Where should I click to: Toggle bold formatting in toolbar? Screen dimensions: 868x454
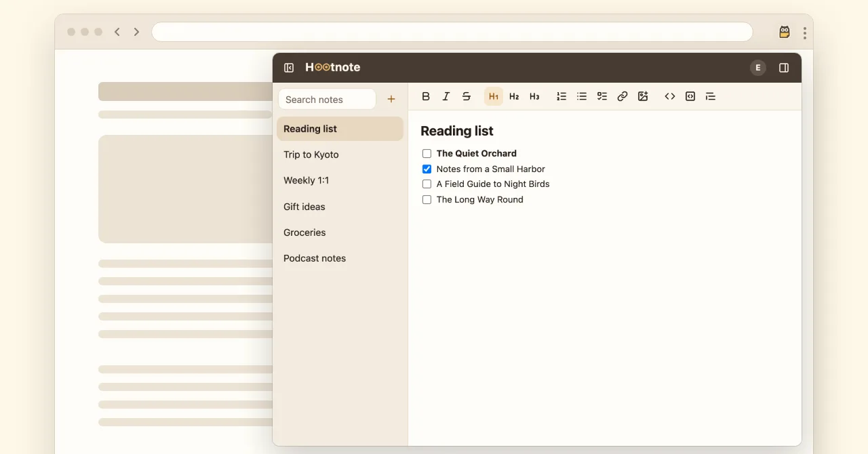click(x=426, y=96)
